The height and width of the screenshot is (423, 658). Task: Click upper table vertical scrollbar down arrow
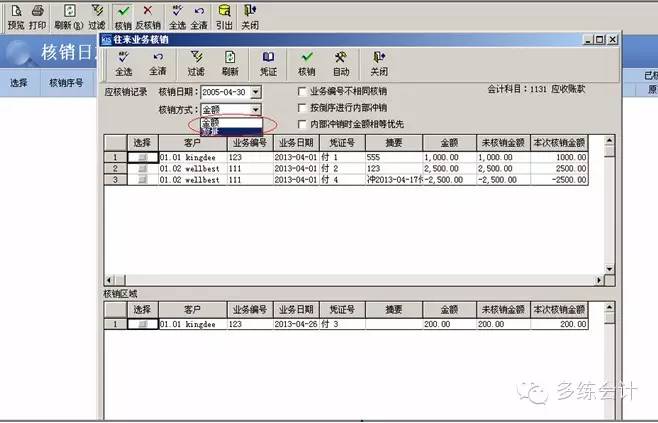(x=609, y=269)
